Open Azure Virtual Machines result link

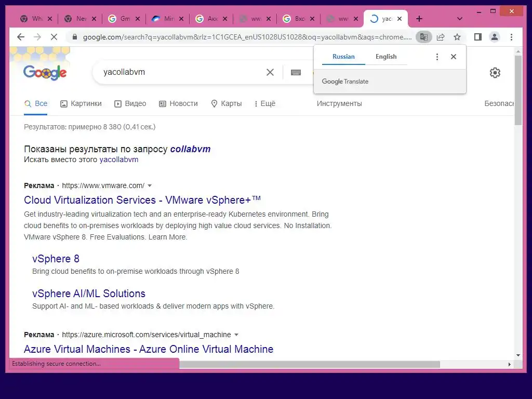(149, 349)
